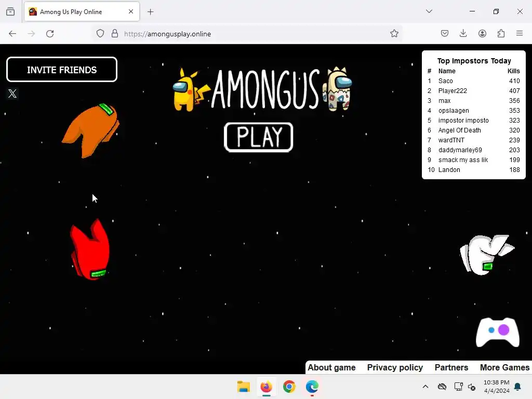Click the INVITE FRIENDS button
Viewport: 532px width, 399px height.
click(62, 70)
